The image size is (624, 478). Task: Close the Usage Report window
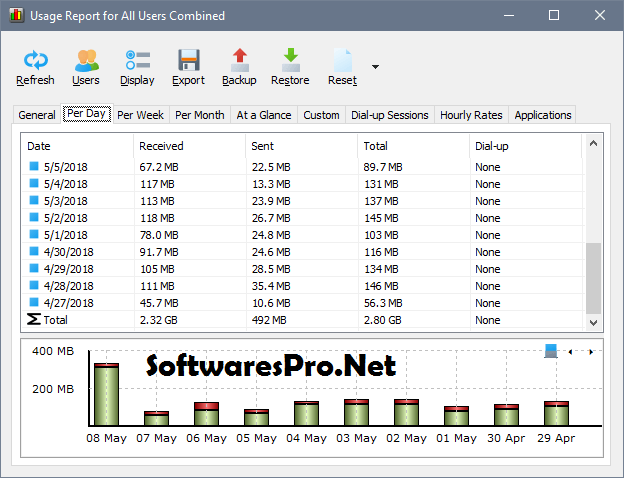[x=600, y=15]
